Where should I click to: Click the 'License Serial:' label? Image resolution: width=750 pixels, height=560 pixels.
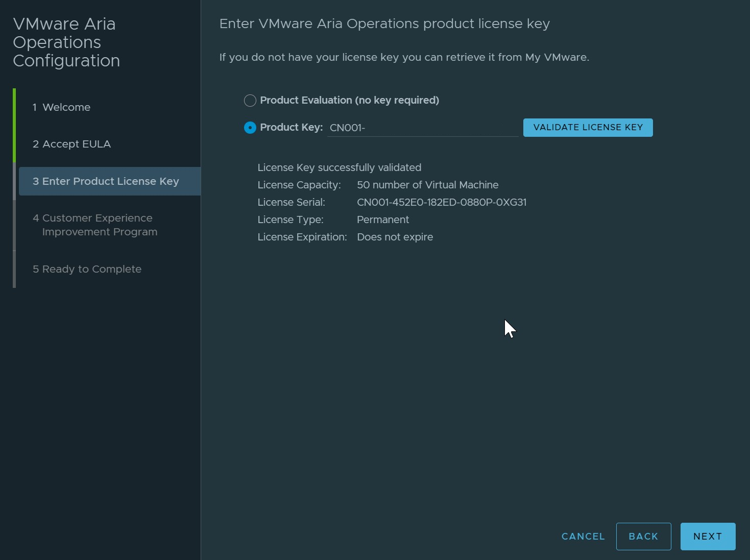tap(291, 202)
